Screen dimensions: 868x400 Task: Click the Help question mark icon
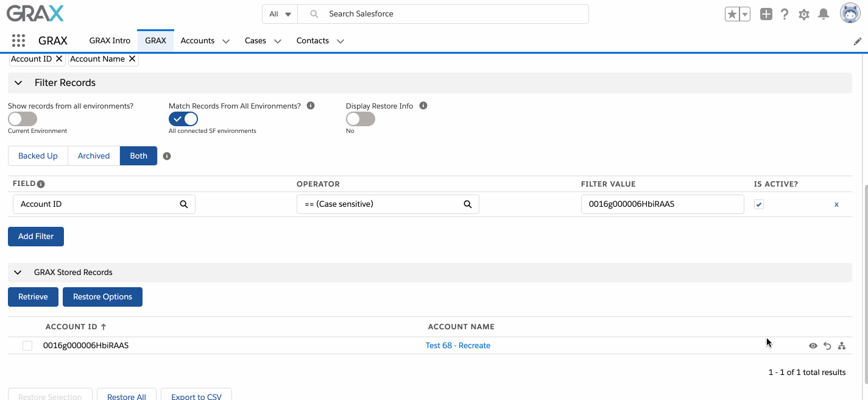tap(785, 14)
